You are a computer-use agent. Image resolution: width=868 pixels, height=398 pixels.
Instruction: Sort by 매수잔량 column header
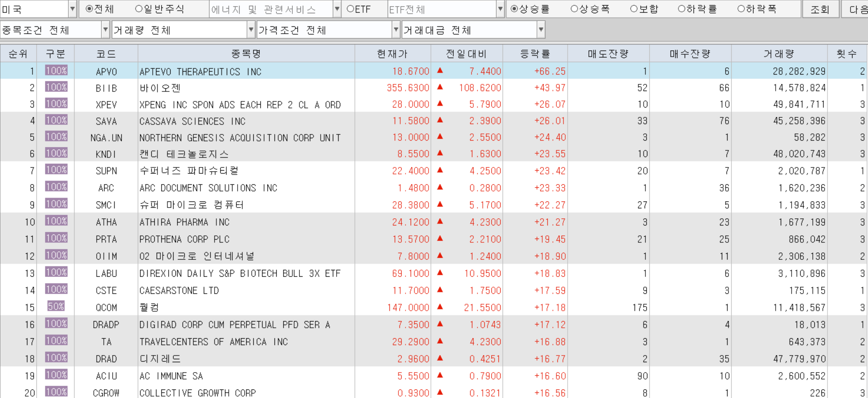pos(690,54)
